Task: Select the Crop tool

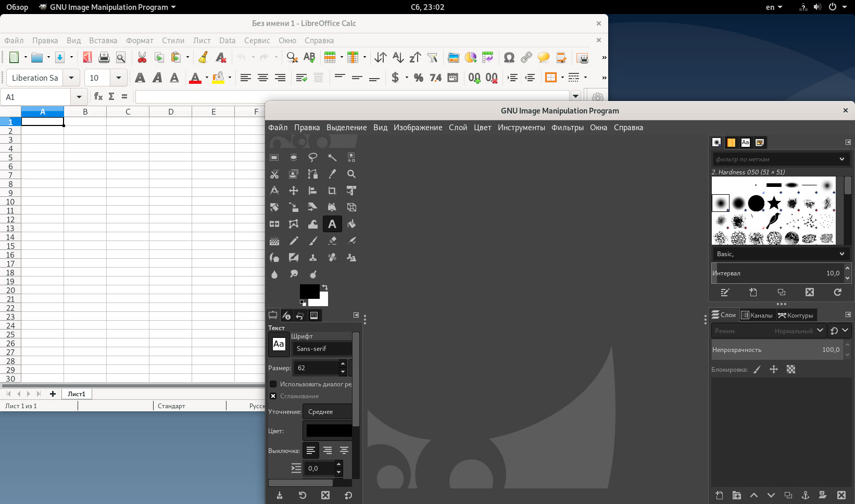Action: point(332,191)
